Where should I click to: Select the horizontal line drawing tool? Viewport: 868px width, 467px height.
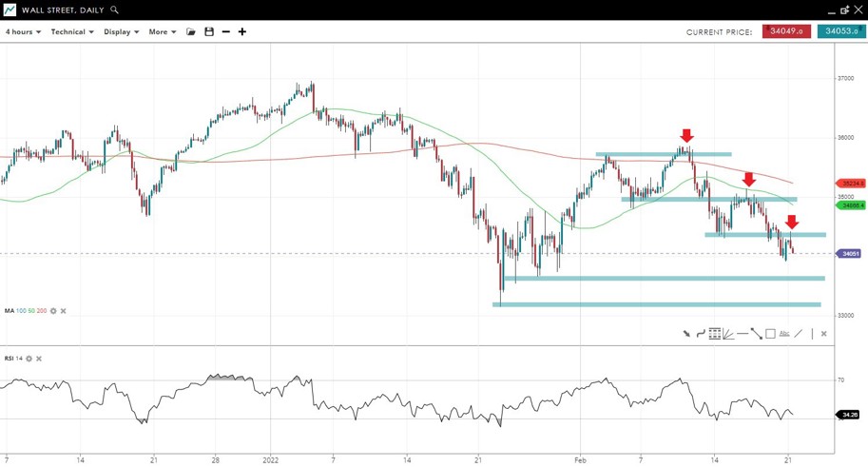click(743, 334)
